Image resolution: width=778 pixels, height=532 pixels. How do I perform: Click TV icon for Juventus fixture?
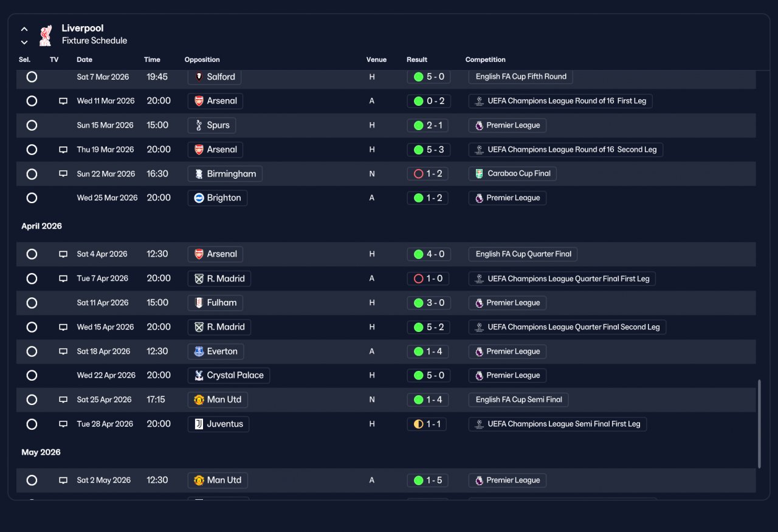(63, 424)
